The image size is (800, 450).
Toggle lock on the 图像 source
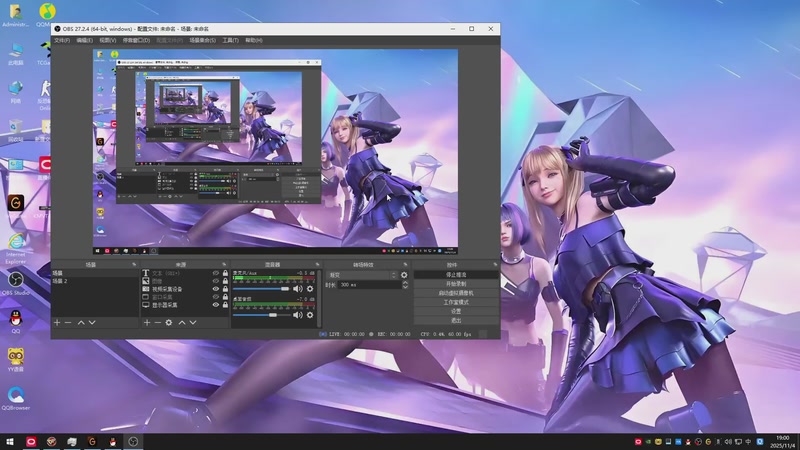[225, 281]
